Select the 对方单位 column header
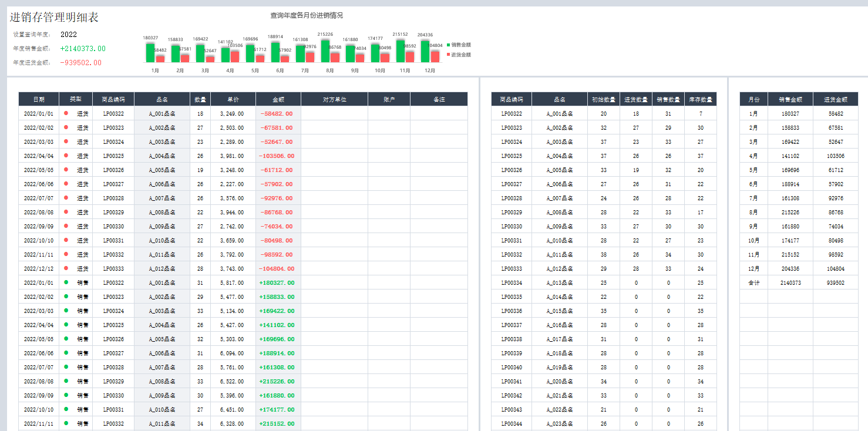The height and width of the screenshot is (431, 868). coord(334,99)
